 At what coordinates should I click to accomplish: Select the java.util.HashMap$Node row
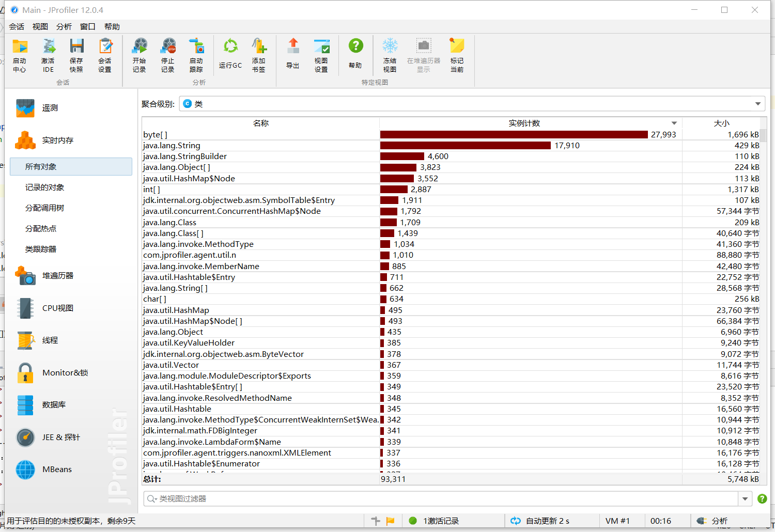pyautogui.click(x=451, y=178)
